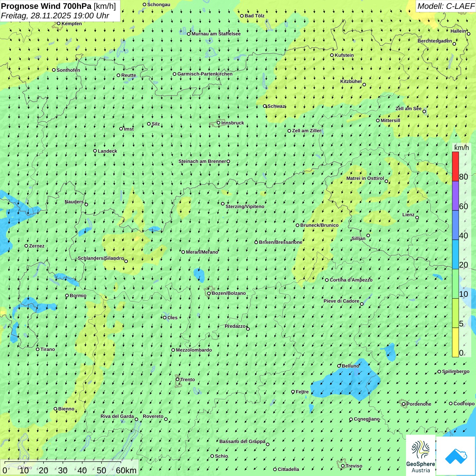Viewport: 476px width, 476px height.
Task: Click the Schlanders/Silandro label
Action: click(101, 258)
